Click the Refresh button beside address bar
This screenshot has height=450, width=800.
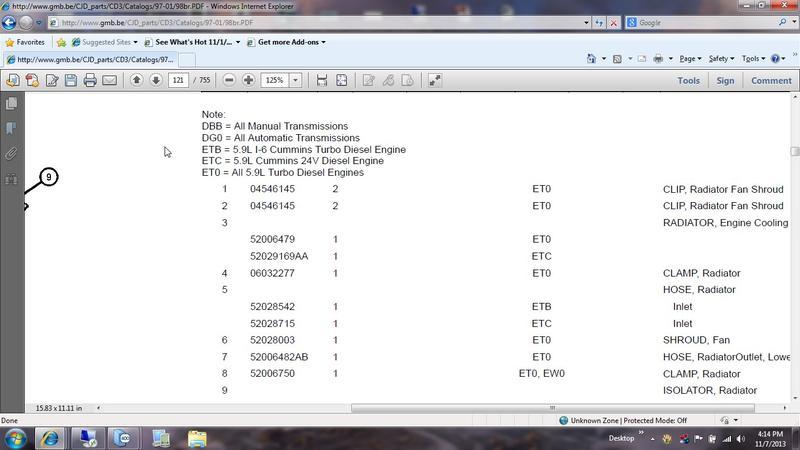[x=599, y=22]
